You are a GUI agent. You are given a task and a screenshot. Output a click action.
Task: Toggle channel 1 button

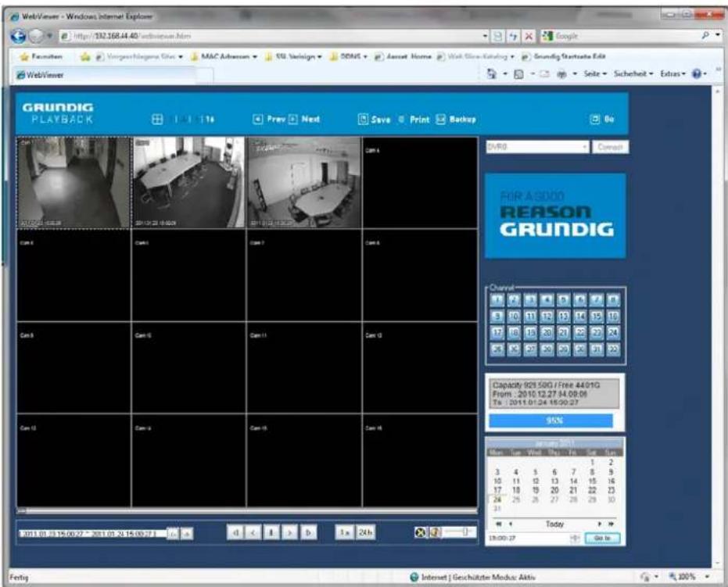pyautogui.click(x=497, y=300)
